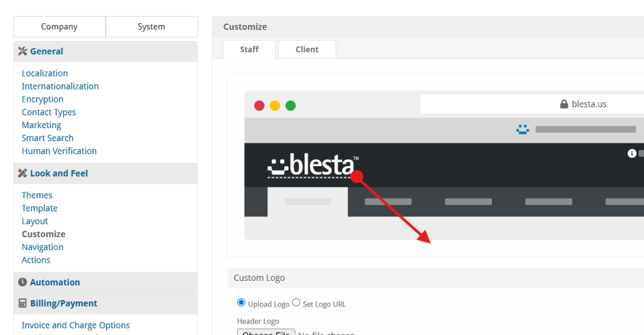Collapse the Look and Feel section

106,173
